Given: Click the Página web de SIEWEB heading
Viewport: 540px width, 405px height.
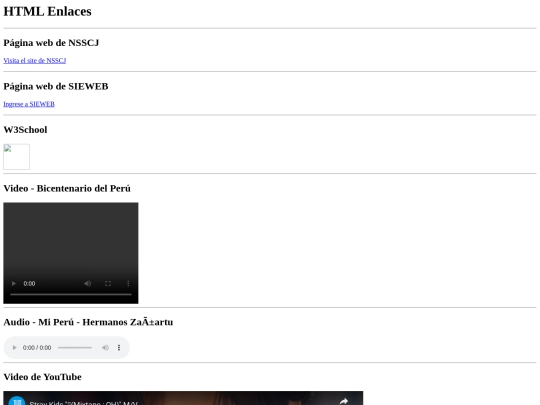Looking at the screenshot, I should point(56,86).
